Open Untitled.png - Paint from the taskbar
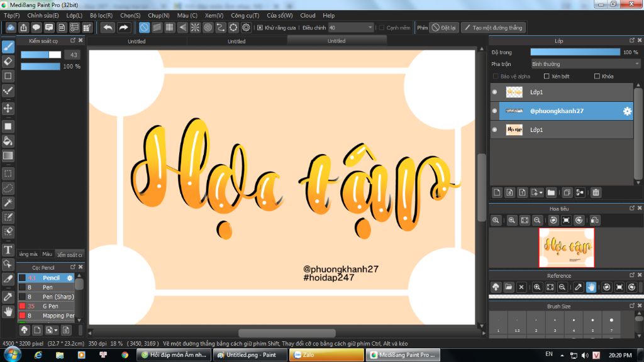The image size is (644, 362). tap(250, 355)
